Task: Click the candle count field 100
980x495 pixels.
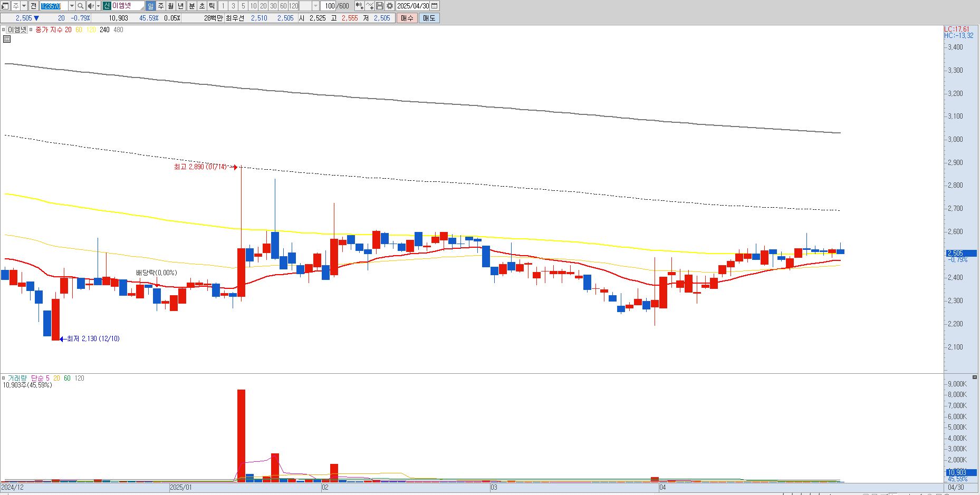Action: 329,6
